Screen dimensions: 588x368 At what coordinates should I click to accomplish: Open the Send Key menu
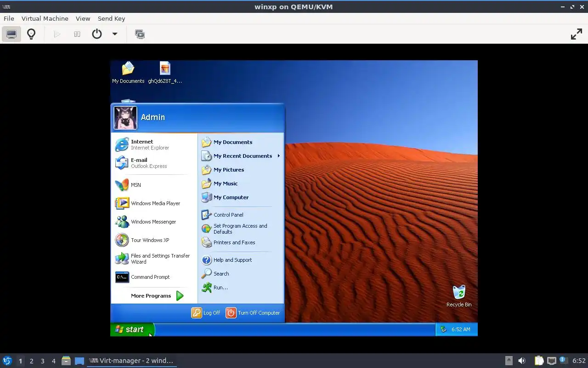tap(111, 18)
